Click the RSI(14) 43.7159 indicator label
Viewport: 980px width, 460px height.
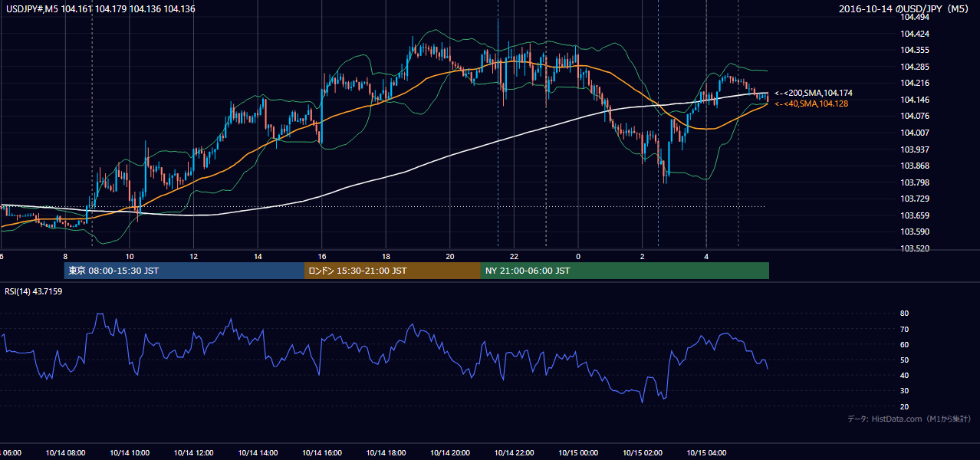35,291
